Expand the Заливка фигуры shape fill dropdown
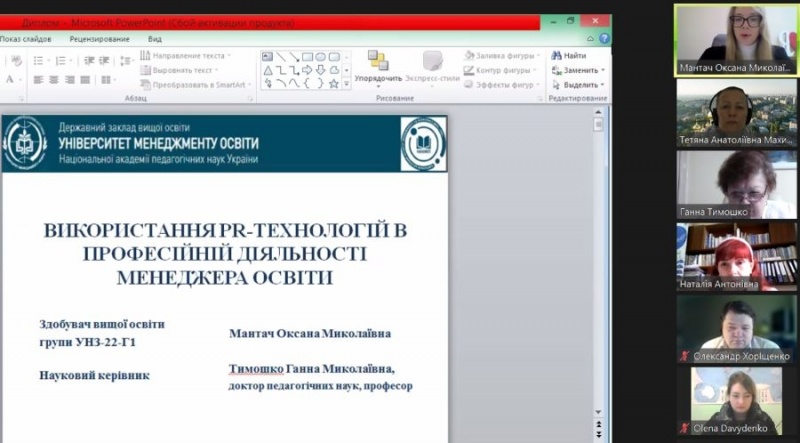Screen dimensions: 800x443 point(537,56)
